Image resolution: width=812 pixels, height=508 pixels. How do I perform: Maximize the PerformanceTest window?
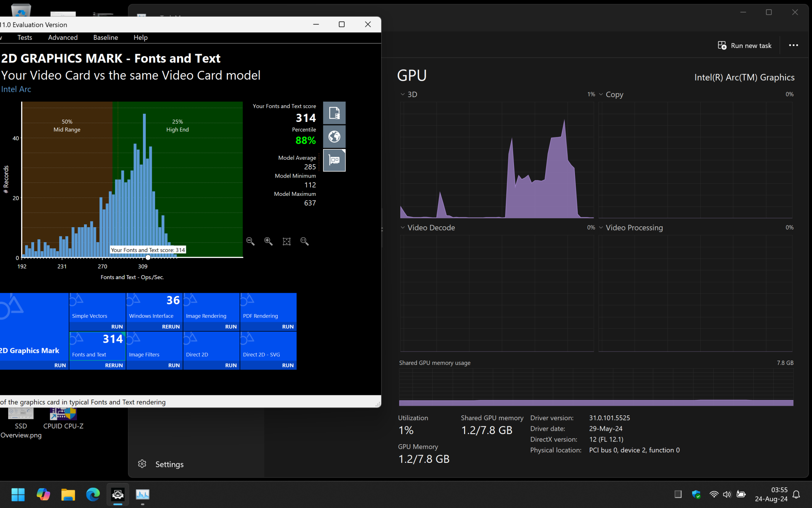342,24
